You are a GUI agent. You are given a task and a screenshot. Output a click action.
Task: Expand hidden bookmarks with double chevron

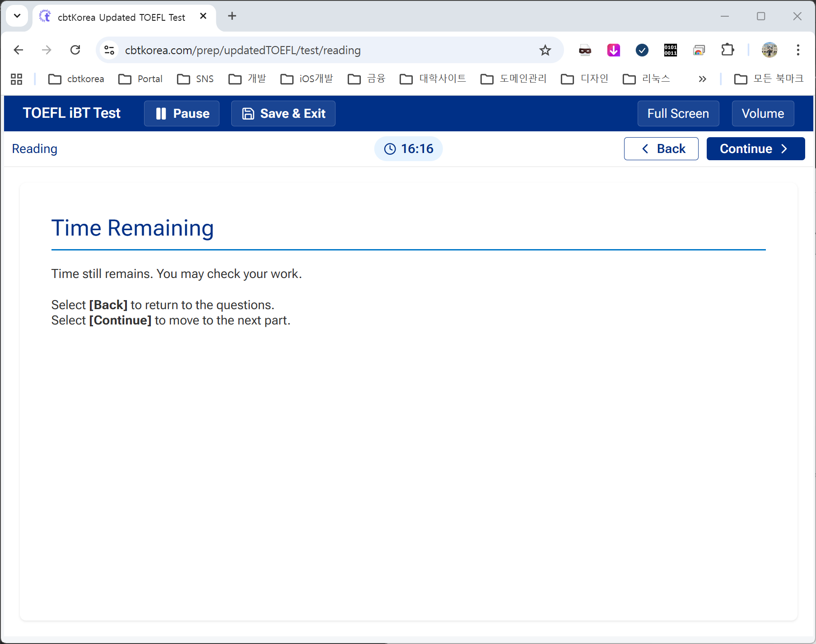point(702,79)
